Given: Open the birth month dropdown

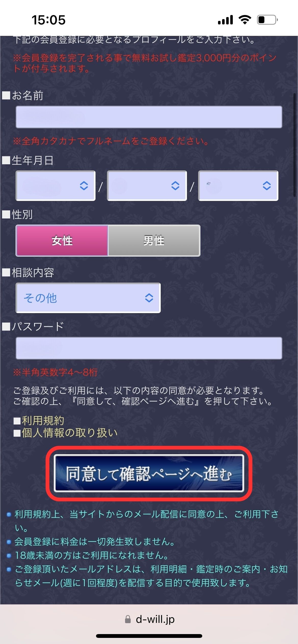Looking at the screenshot, I should coord(147,186).
